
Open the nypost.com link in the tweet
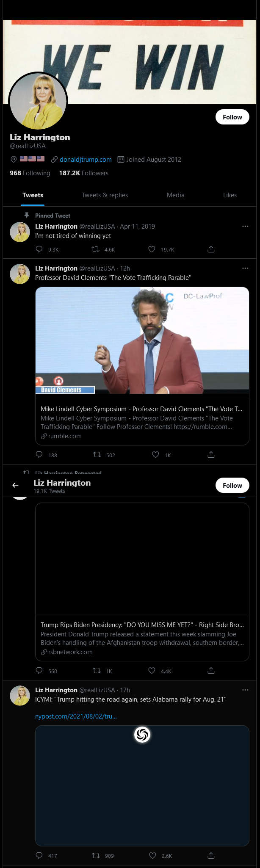[x=76, y=716]
